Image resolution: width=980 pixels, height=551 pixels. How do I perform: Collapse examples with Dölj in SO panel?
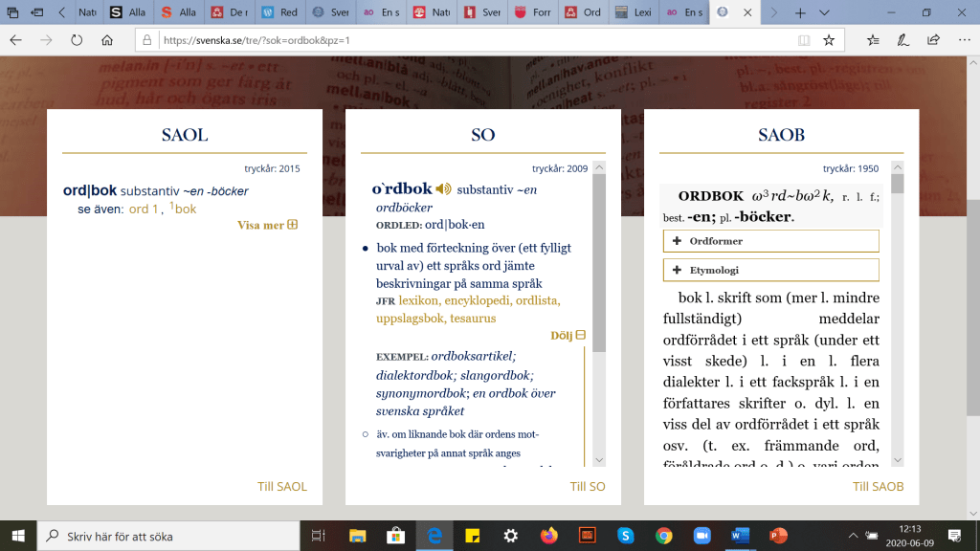pyautogui.click(x=568, y=336)
